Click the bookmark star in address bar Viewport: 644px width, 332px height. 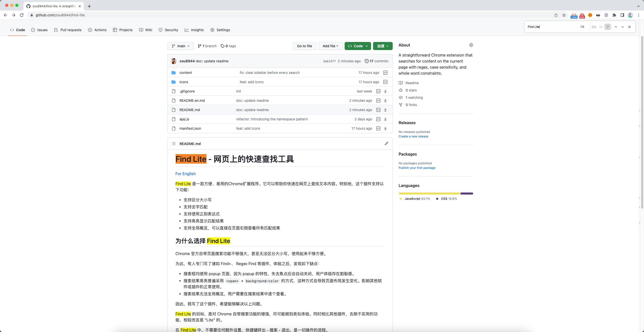pos(564,15)
